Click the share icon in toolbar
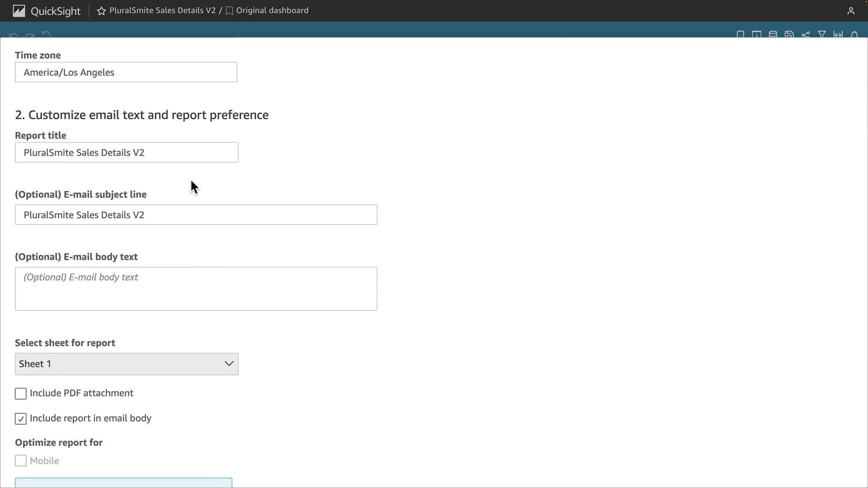Image resolution: width=868 pixels, height=488 pixels. pyautogui.click(x=806, y=35)
